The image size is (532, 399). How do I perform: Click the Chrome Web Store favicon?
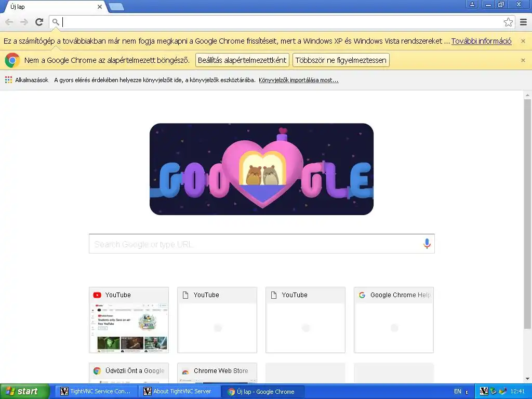point(185,371)
